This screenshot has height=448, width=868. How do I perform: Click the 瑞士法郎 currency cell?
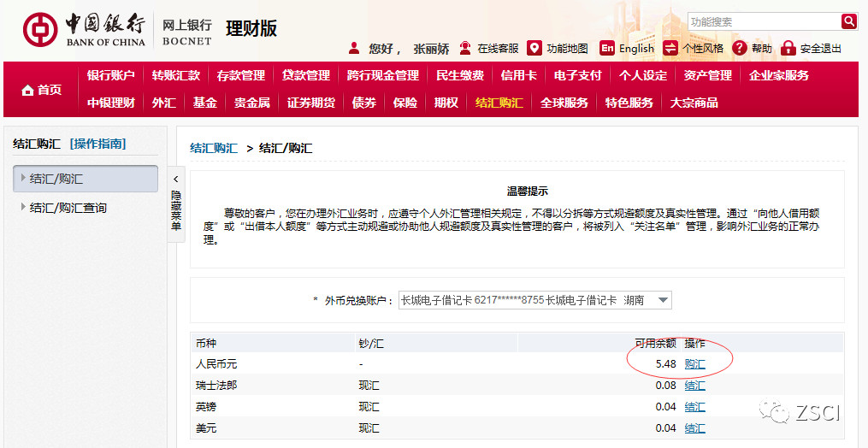tap(216, 386)
